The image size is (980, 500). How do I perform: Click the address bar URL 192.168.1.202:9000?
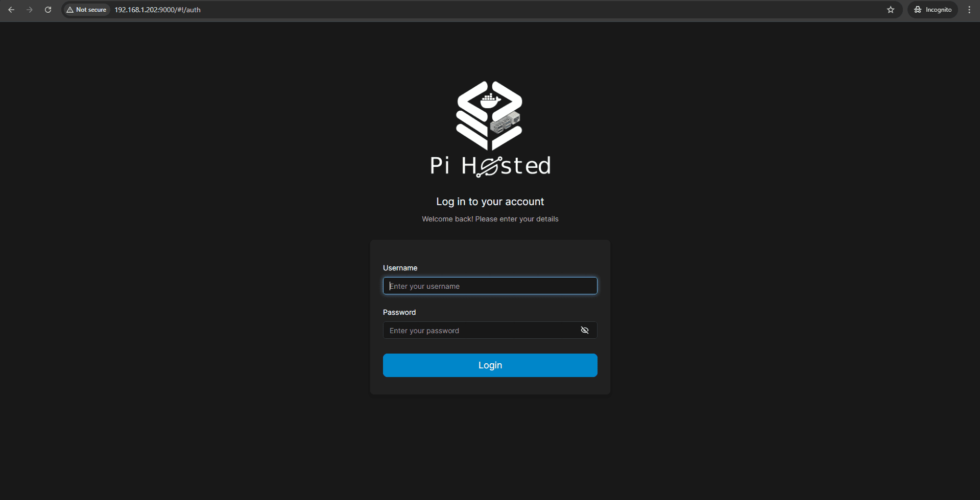[157, 10]
